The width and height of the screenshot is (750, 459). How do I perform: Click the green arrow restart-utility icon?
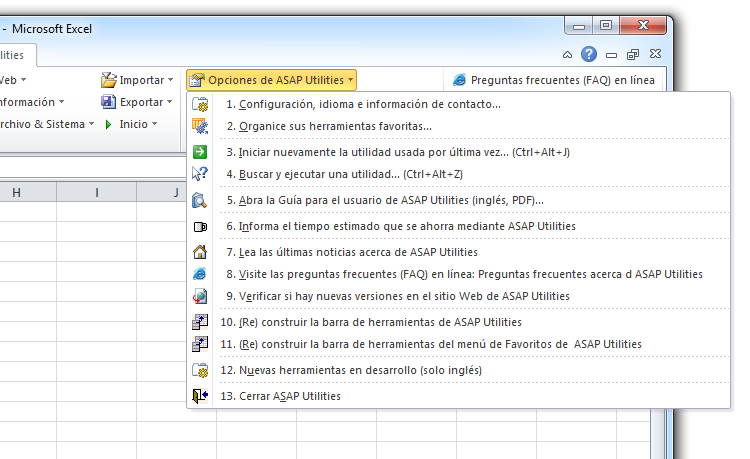pyautogui.click(x=200, y=152)
